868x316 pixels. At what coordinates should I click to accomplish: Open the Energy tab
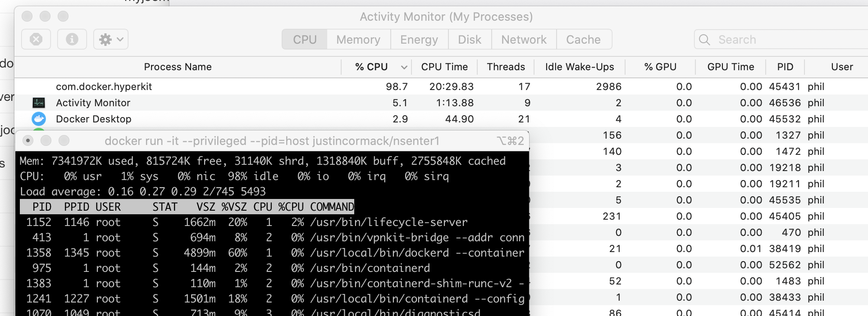click(x=419, y=40)
